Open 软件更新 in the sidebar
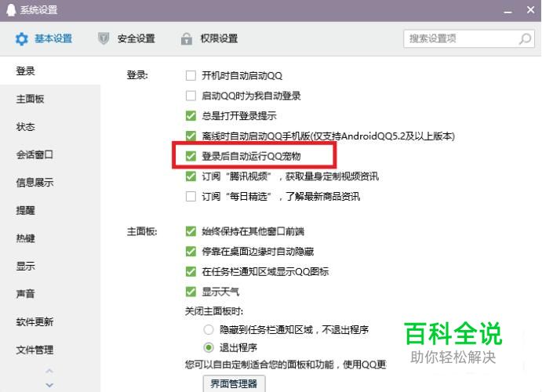Viewport: 542px width, 392px height. pyautogui.click(x=50, y=322)
